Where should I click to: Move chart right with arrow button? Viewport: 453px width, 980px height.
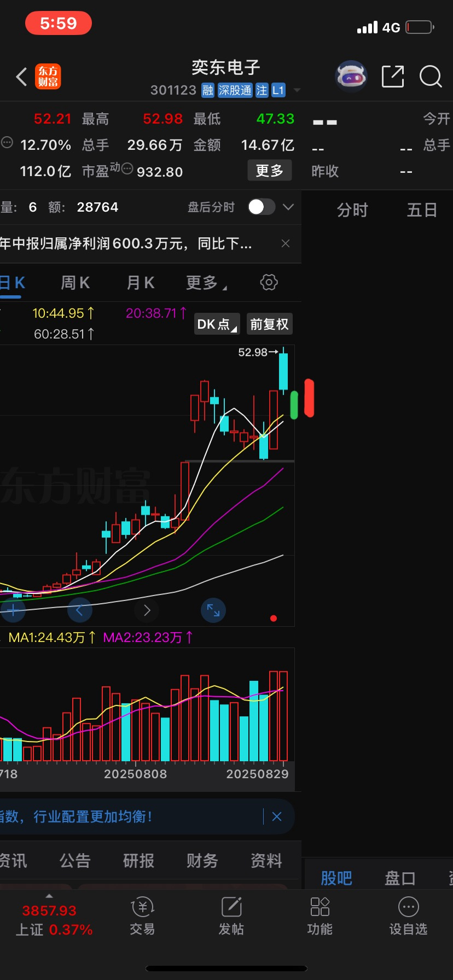[147, 610]
